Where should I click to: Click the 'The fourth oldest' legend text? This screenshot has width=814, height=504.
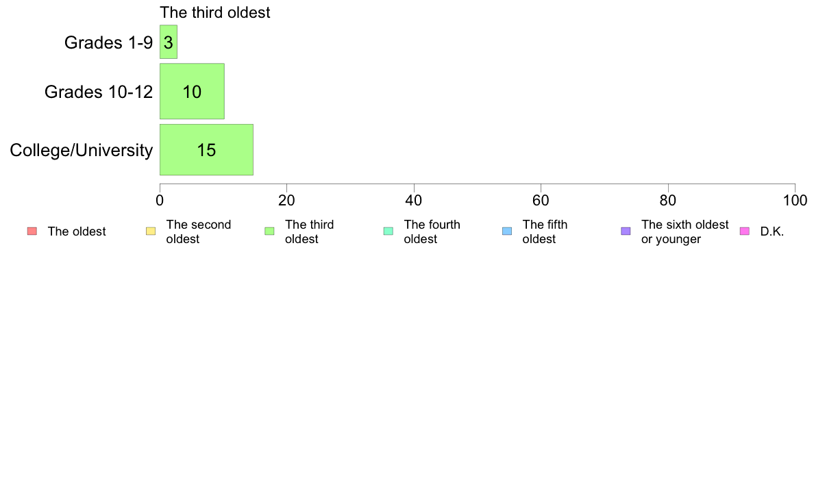432,232
